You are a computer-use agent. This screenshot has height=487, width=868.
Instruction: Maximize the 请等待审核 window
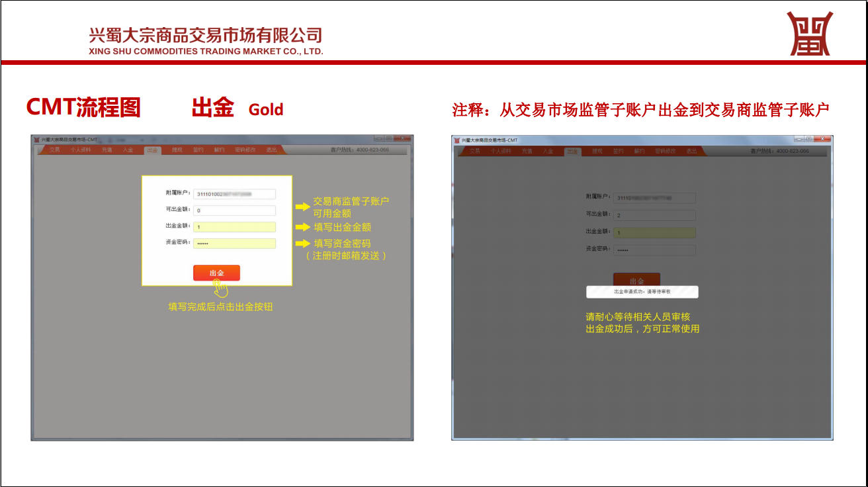809,138
